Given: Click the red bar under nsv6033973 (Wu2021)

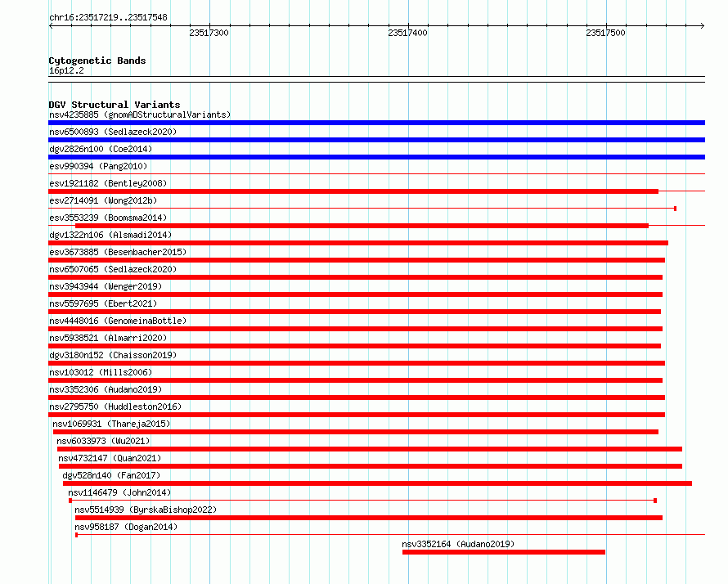Looking at the screenshot, I should pyautogui.click(x=370, y=449).
